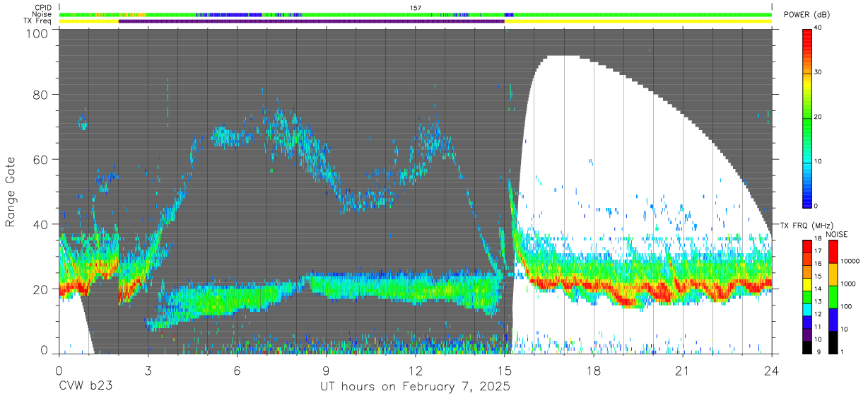Click the 'Range Gate' axis title
This screenshot has height=401, width=868.
coord(11,193)
